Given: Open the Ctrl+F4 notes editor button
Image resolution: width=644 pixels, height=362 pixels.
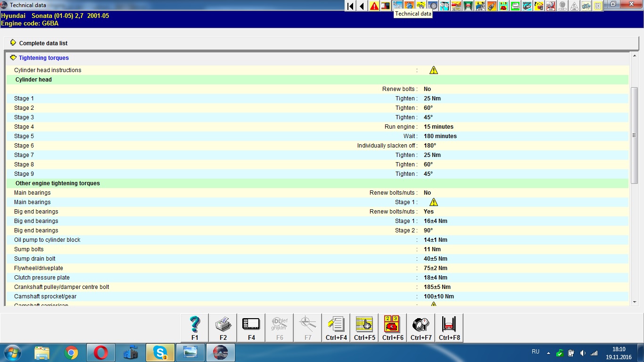Looking at the screenshot, I should pyautogui.click(x=336, y=327).
